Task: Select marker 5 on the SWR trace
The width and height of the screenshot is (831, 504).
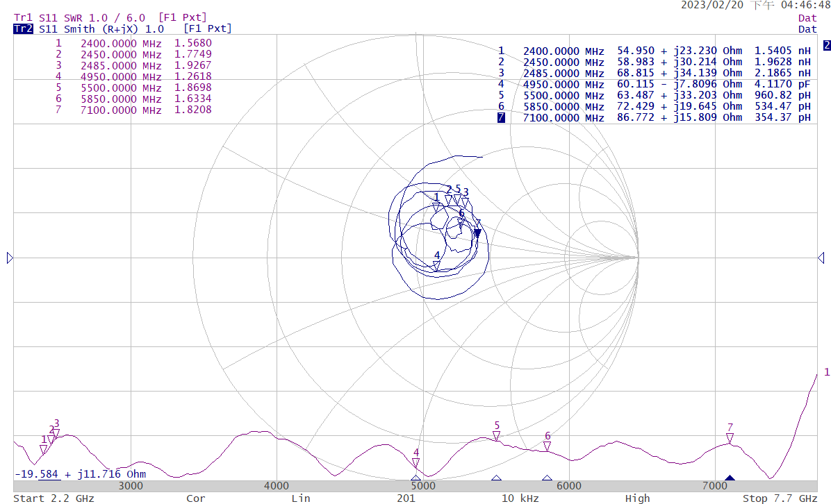Action: 496,435
